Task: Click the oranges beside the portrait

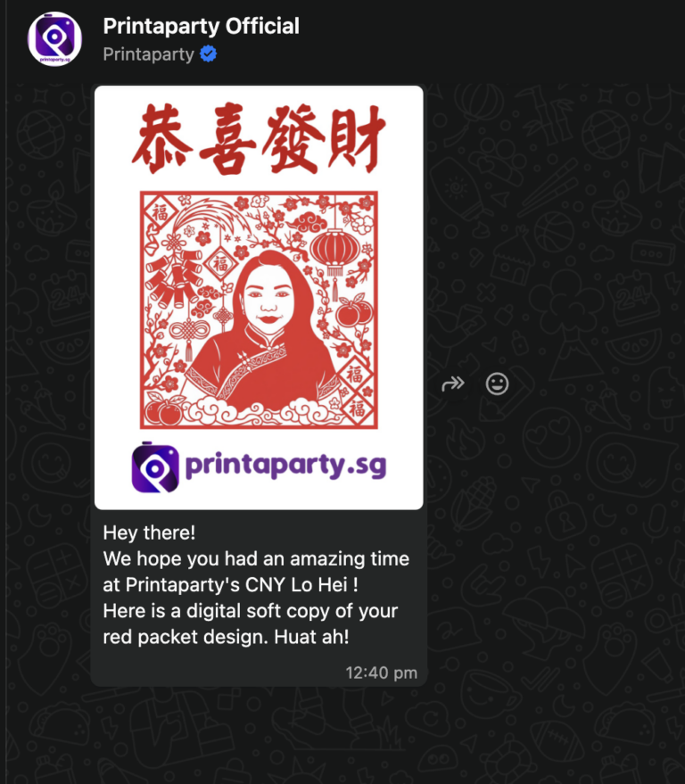Action: pyautogui.click(x=354, y=311)
